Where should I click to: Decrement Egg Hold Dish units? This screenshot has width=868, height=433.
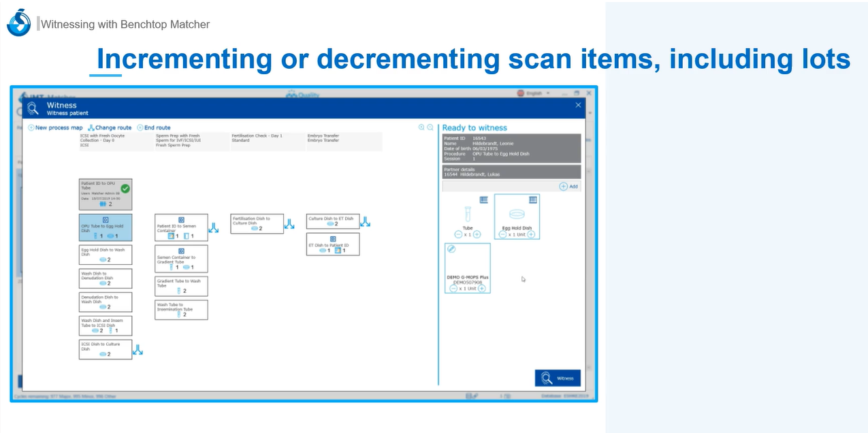pyautogui.click(x=502, y=234)
